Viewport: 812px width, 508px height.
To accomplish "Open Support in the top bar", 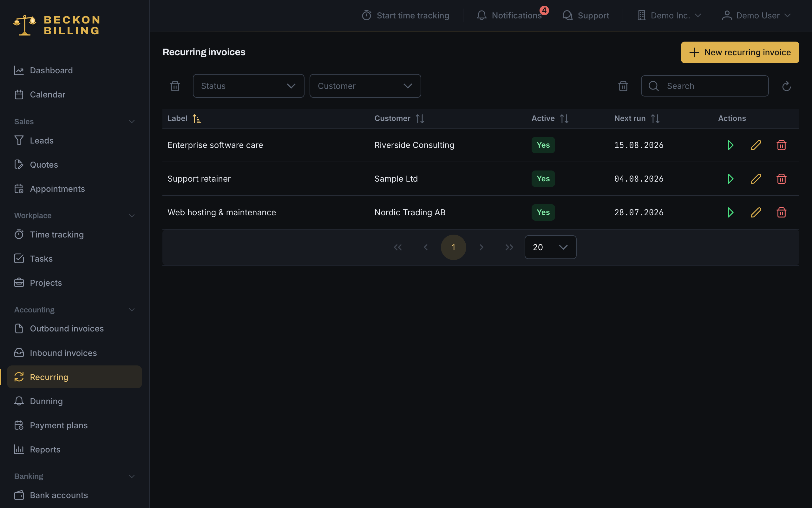I will [x=586, y=16].
